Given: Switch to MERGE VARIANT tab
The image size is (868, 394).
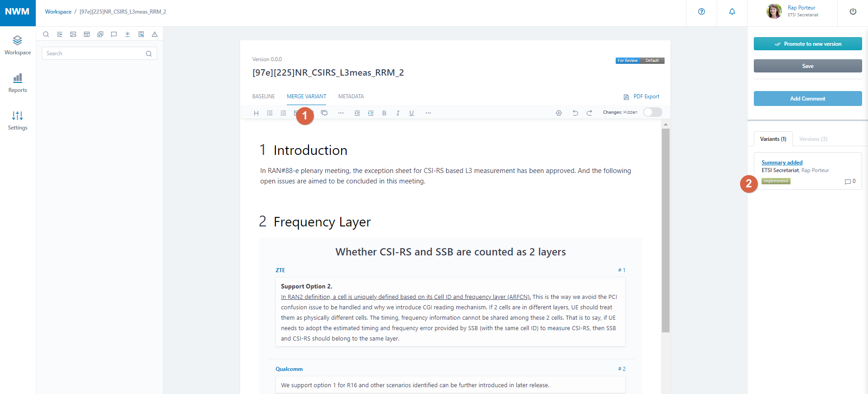Looking at the screenshot, I should (307, 96).
